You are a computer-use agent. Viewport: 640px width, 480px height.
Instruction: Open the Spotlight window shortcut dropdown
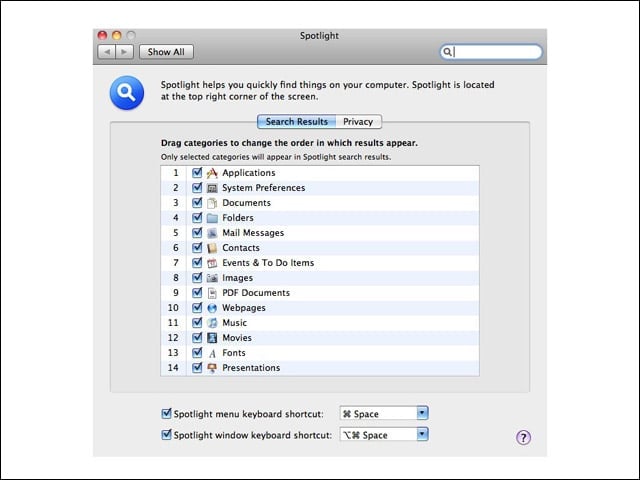click(422, 434)
